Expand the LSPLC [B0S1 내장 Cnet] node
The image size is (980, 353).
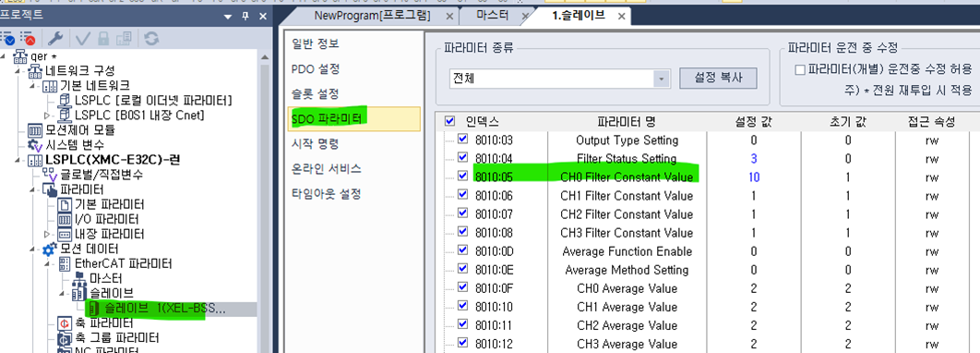tap(46, 116)
